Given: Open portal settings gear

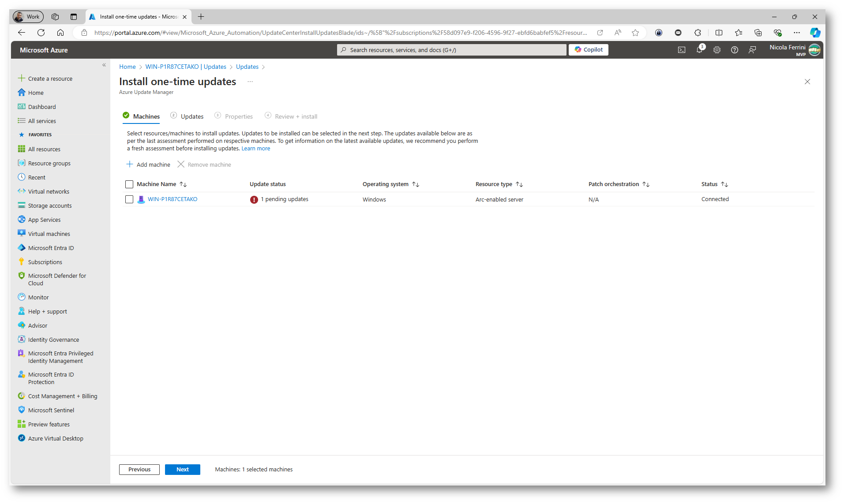Looking at the screenshot, I should coord(716,50).
